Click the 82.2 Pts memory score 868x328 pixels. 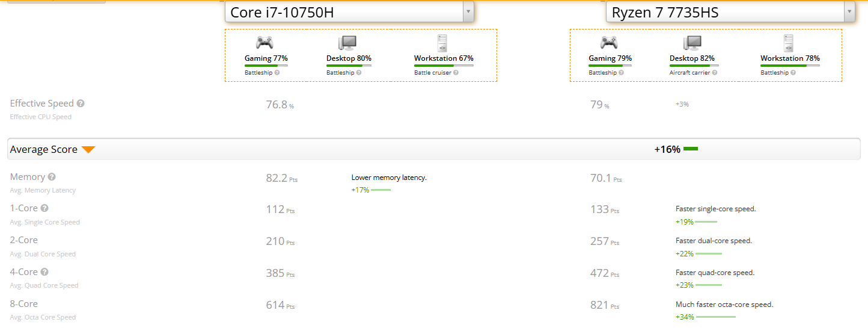point(282,178)
